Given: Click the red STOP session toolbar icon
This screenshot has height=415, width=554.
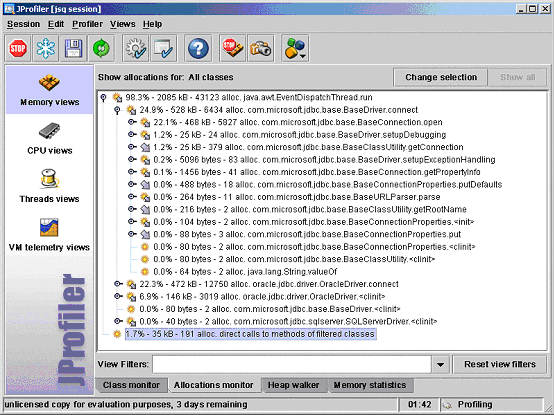Looking at the screenshot, I should 18,48.
